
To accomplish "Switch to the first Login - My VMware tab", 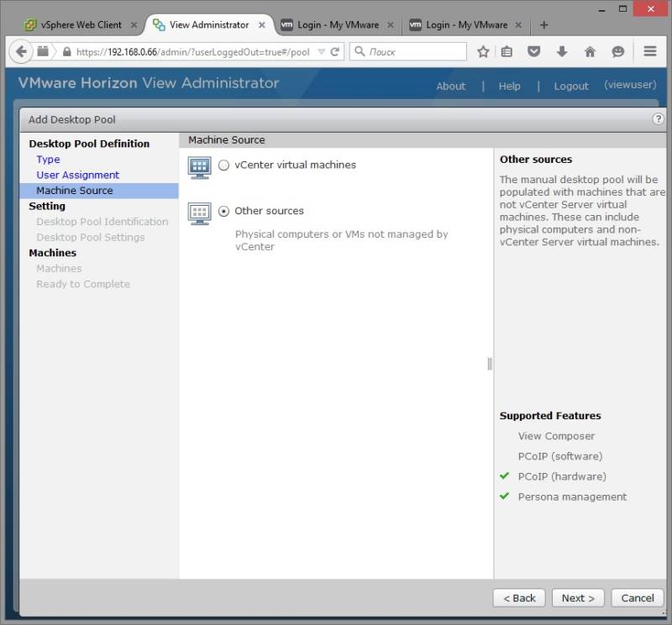I will click(x=338, y=25).
